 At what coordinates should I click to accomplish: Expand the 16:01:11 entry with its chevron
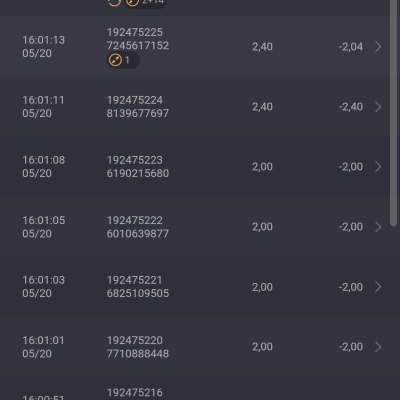click(378, 107)
